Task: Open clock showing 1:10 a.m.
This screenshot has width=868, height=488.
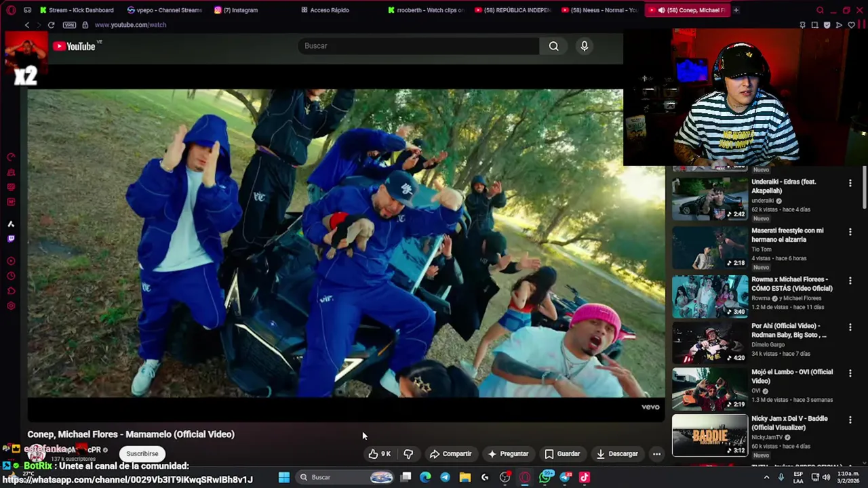Action: click(848, 477)
